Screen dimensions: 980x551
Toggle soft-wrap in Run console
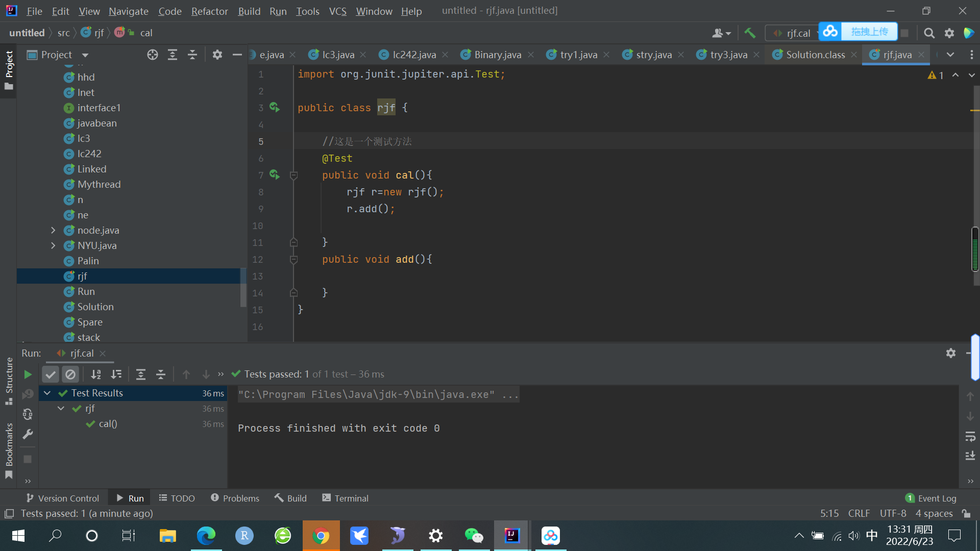click(x=970, y=437)
